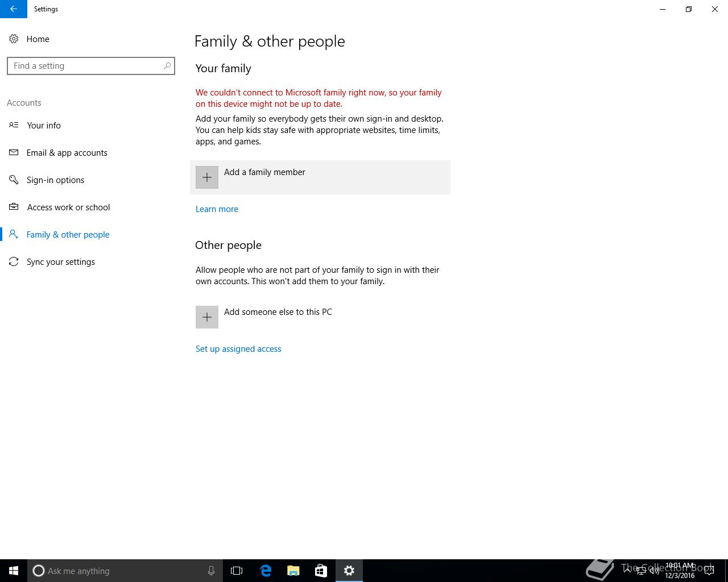Open Task View on taskbar
728x582 pixels.
point(237,571)
